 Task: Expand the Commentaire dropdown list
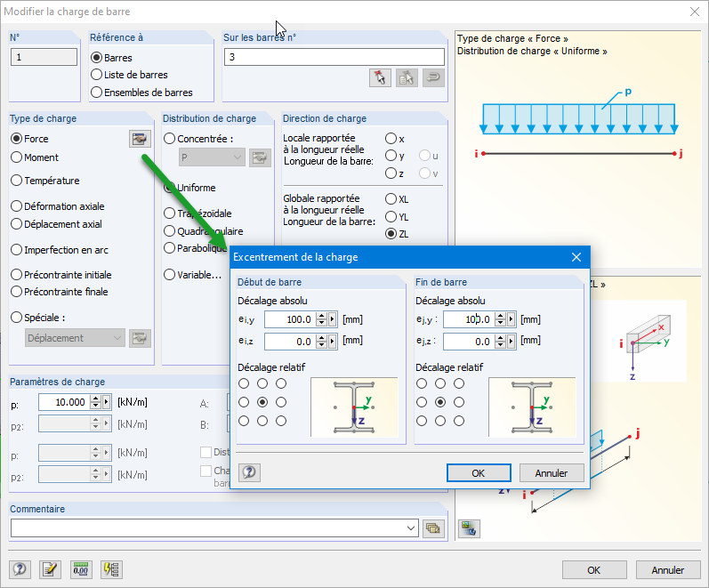click(411, 528)
